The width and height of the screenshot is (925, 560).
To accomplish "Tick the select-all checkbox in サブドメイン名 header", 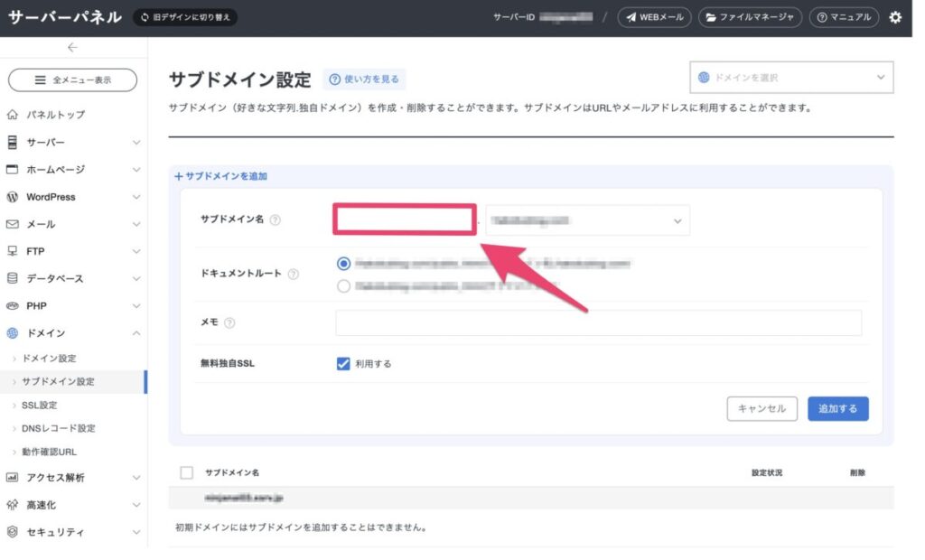I will tap(187, 472).
